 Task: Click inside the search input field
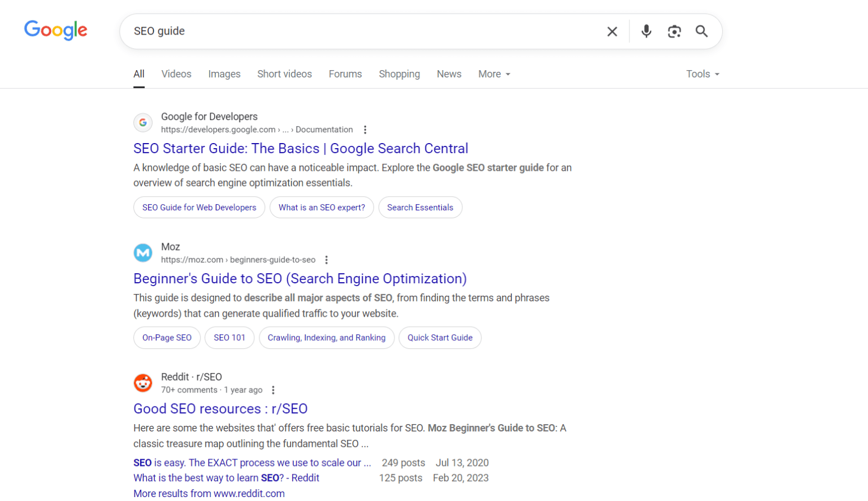click(x=339, y=31)
